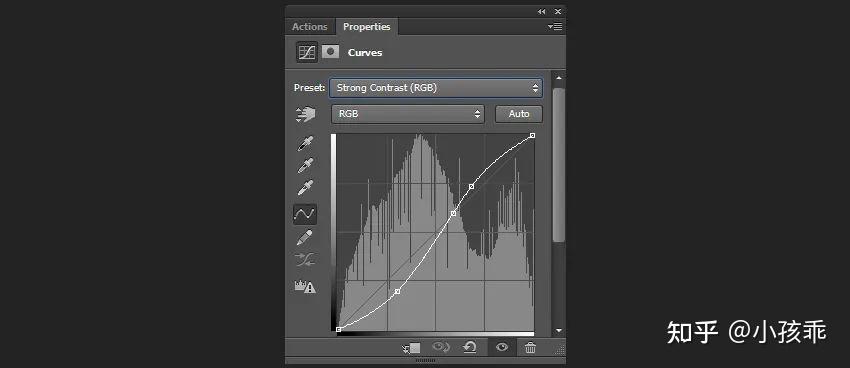850x368 pixels.
Task: Click the panel bottom resize grip
Action: tap(426, 360)
